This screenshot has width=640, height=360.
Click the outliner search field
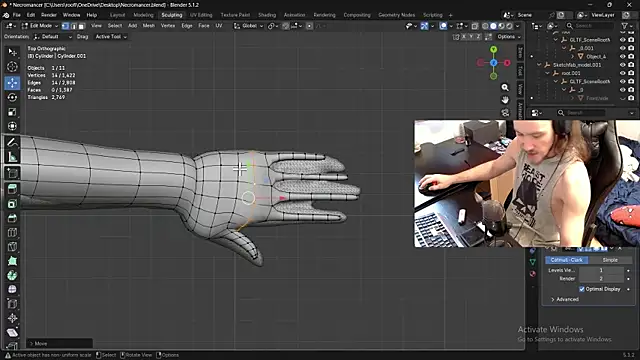tap(589, 26)
